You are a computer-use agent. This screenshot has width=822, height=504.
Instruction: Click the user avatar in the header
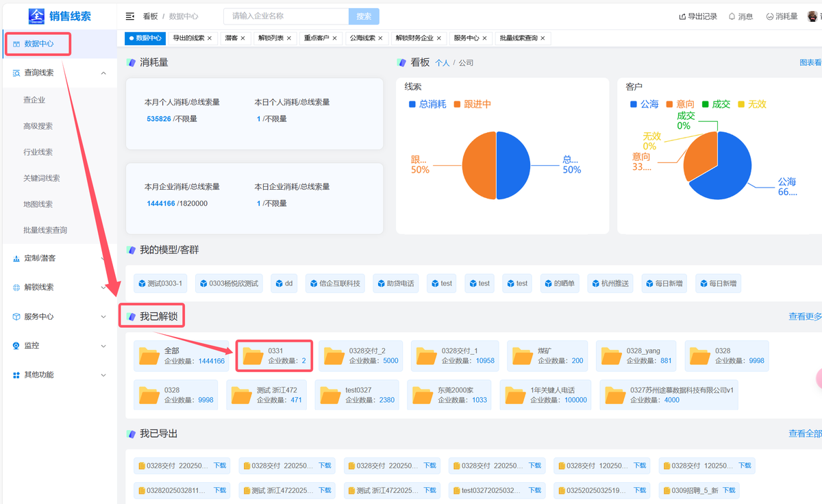[x=813, y=16]
